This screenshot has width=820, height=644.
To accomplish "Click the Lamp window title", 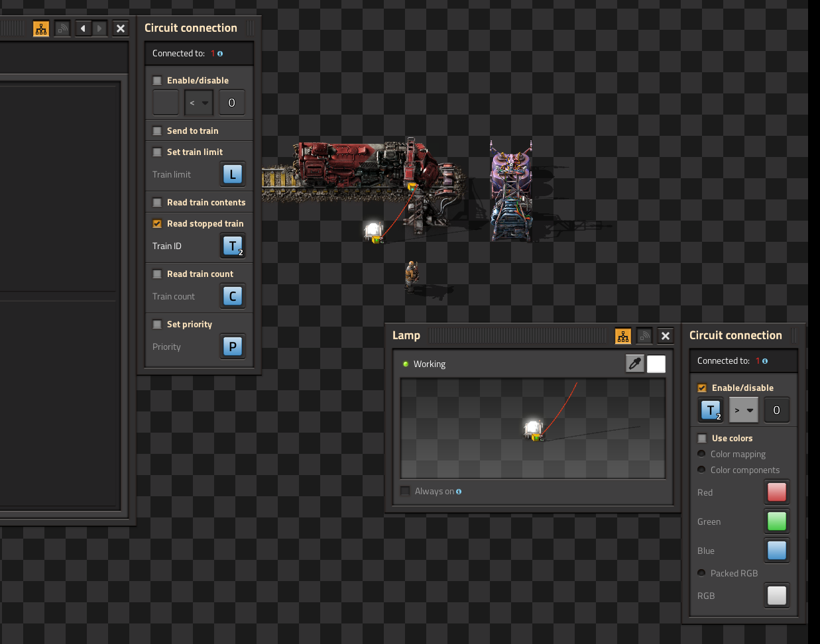I will [x=406, y=335].
